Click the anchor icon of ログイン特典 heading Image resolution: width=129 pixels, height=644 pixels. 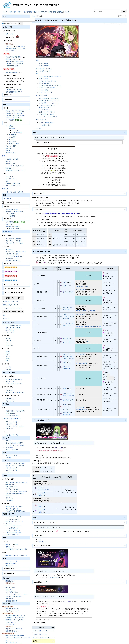(125, 535)
